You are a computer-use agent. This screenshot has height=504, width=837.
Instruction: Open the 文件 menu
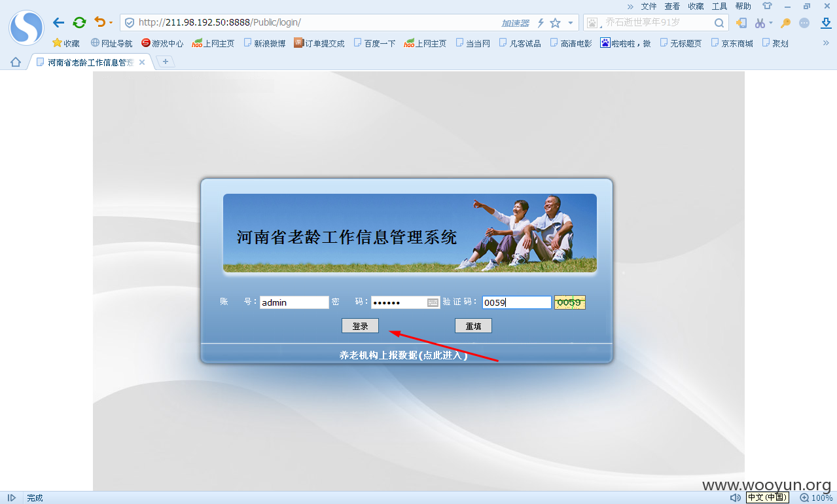[649, 6]
